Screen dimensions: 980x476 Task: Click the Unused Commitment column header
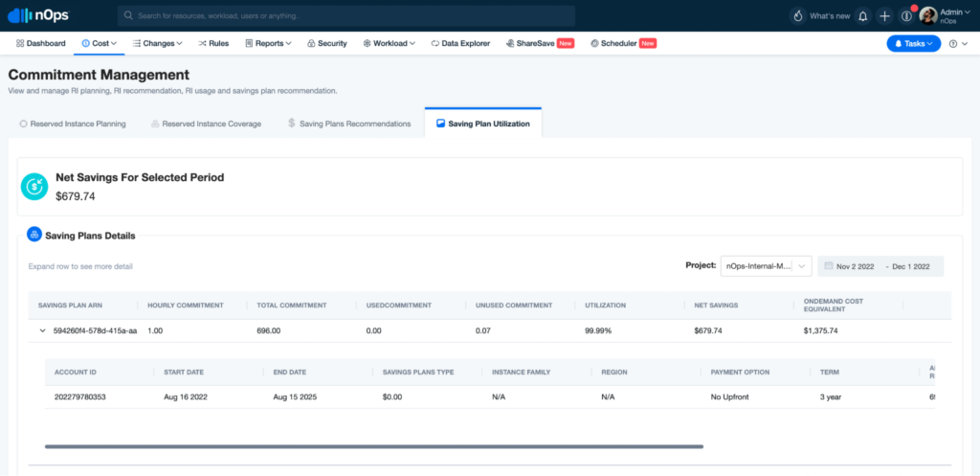tap(514, 306)
